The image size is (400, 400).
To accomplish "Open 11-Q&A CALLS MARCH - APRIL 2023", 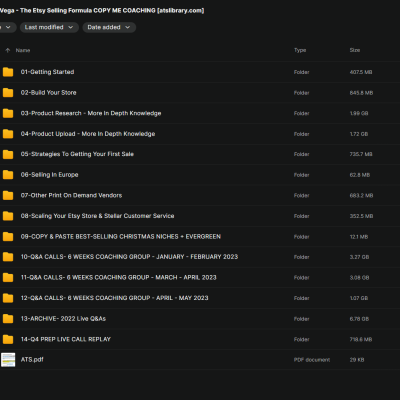I will (x=118, y=278).
